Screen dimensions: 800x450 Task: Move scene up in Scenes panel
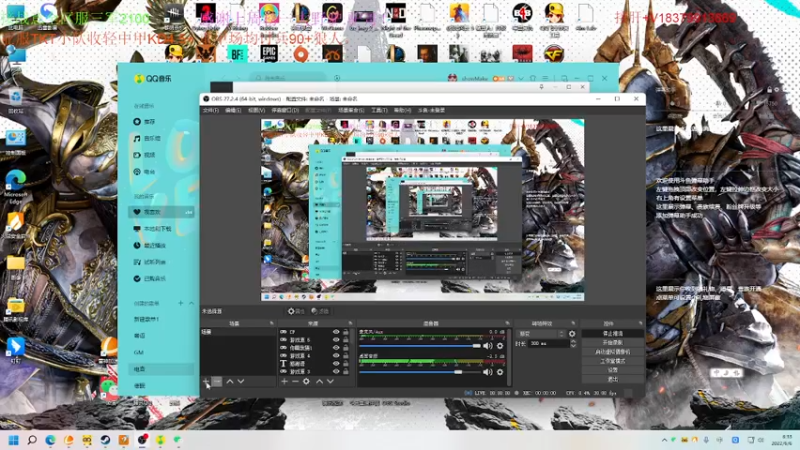tap(230, 381)
